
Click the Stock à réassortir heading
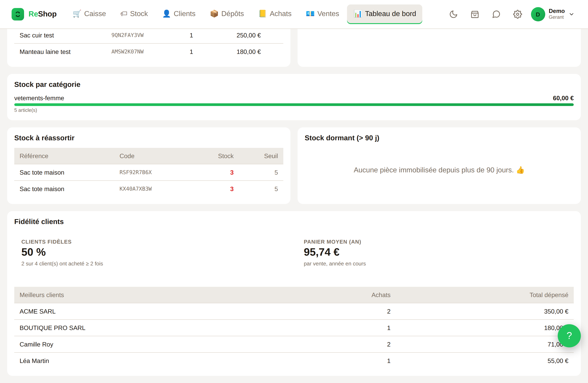[x=44, y=138]
